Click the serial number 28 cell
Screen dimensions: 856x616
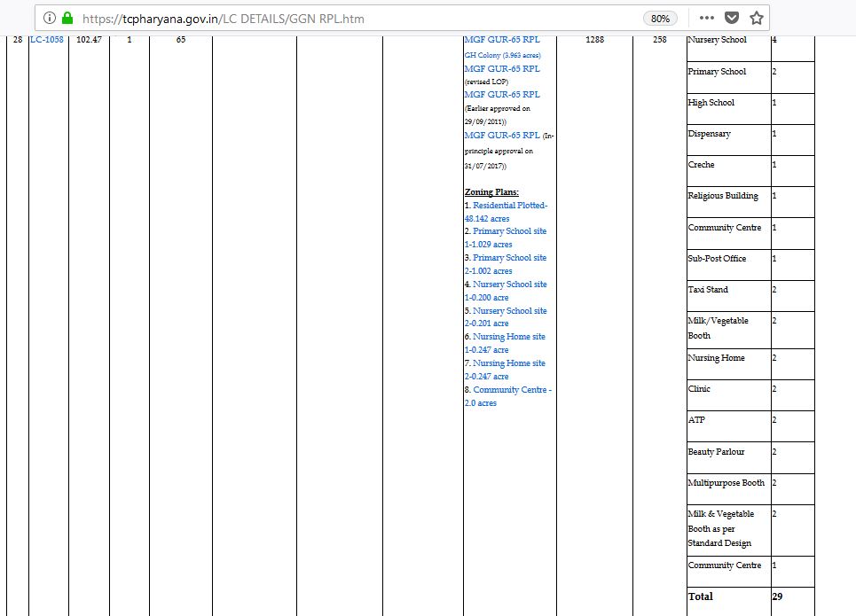pos(18,39)
